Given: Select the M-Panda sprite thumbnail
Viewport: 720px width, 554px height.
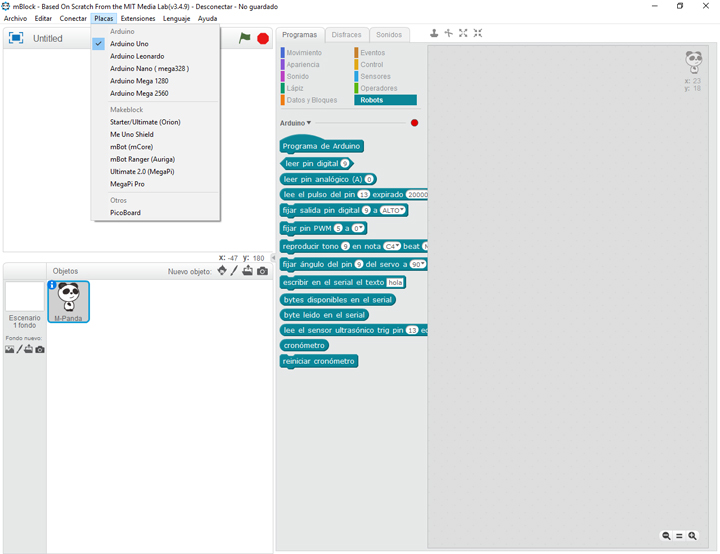Looking at the screenshot, I should 68,300.
